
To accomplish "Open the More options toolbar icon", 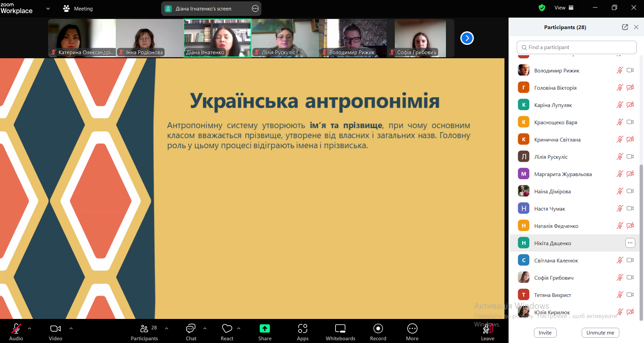I will point(412,329).
